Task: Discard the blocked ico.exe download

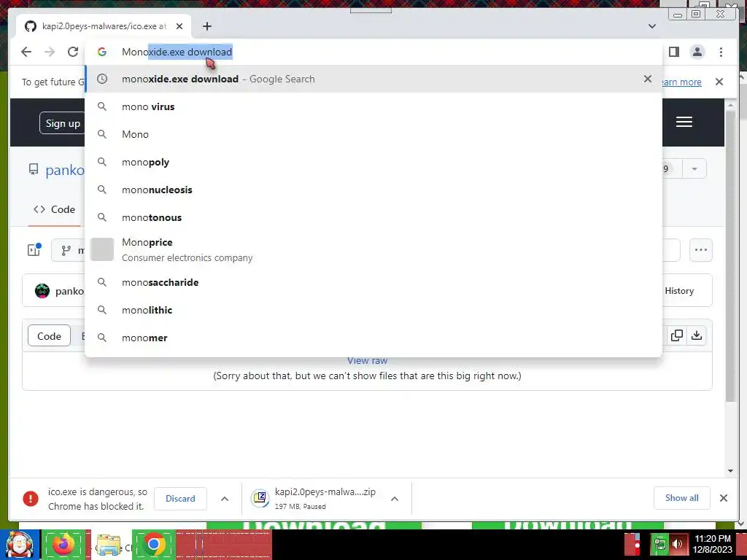Action: coord(180,499)
